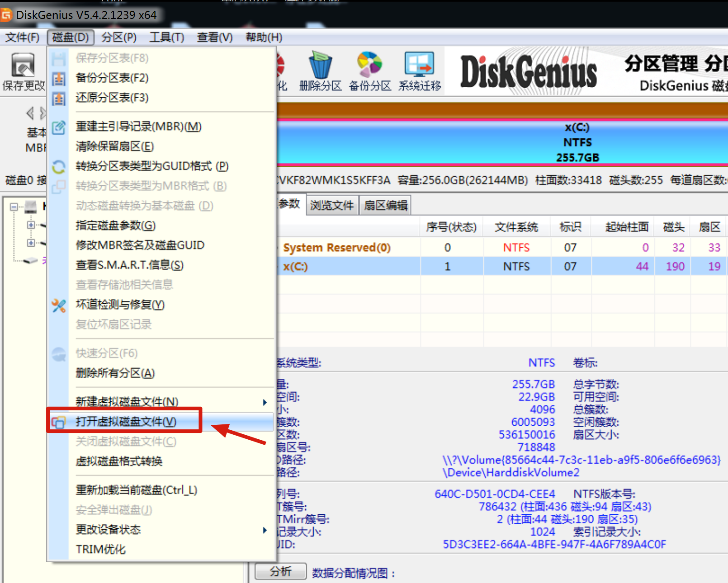Click the volume serial 640C-D501-0CD4-CEE4
Screen dimensions: 728x583
(x=495, y=494)
